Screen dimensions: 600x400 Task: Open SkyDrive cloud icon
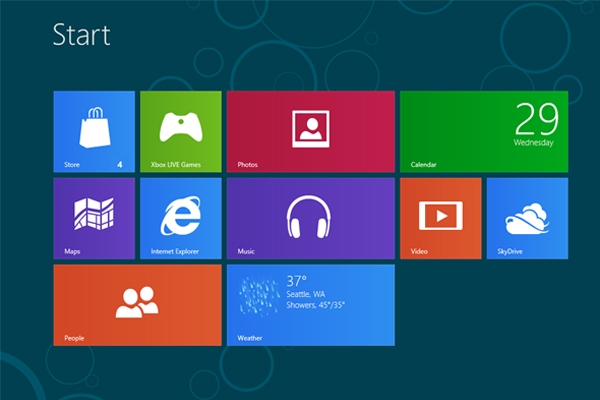(527, 219)
